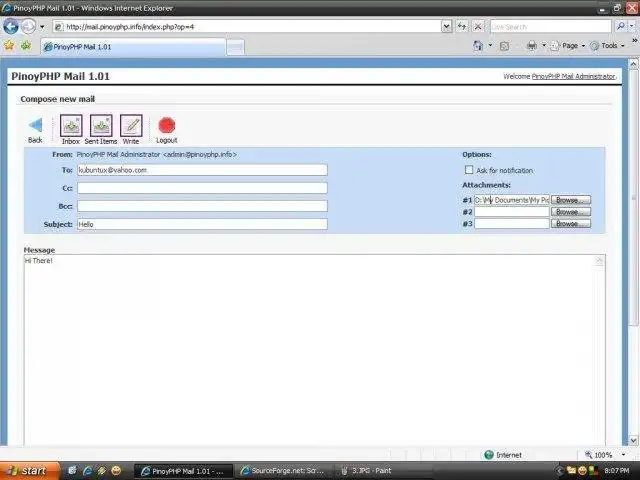Open the Page menu dropdown

point(568,46)
